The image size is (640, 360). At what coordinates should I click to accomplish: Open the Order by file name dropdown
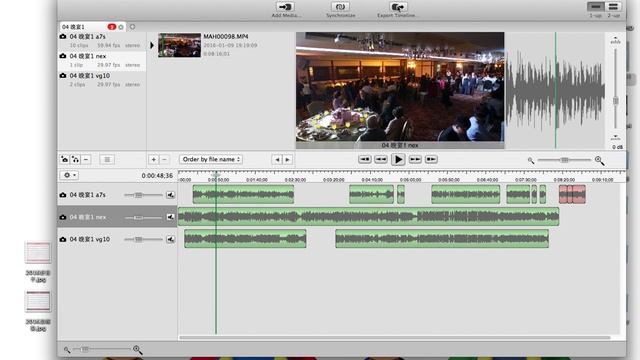(x=211, y=159)
